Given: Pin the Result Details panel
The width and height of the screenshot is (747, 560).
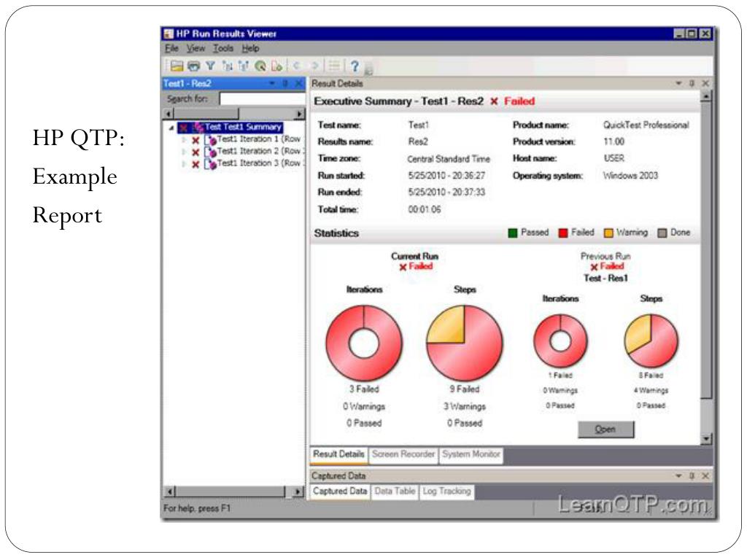Looking at the screenshot, I should (x=692, y=83).
